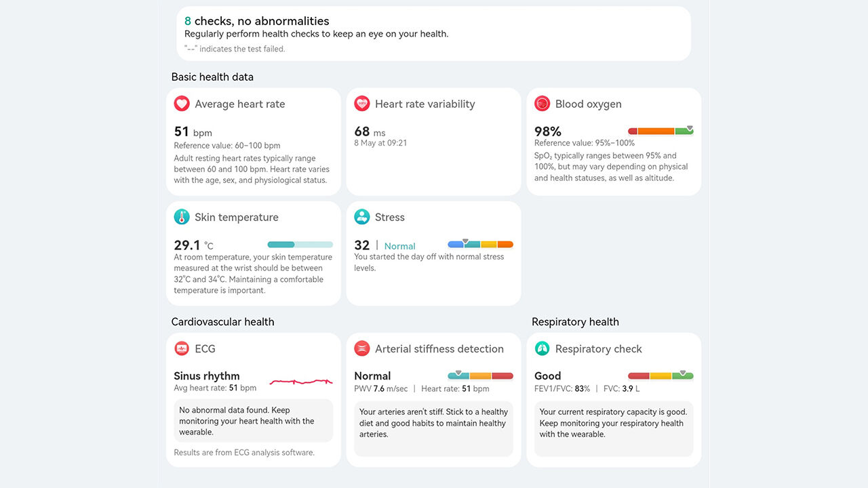Click the Arterial stiffness detection icon
This screenshot has height=488, width=868.
[362, 348]
